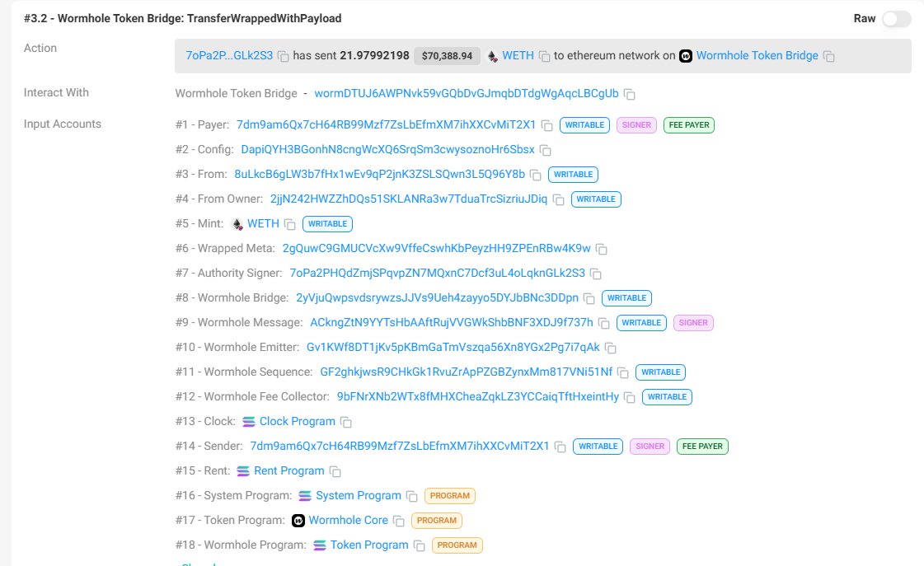
Task: Open Wormhole Bridge 2yVjuQwpsvds address link
Action: tap(437, 297)
